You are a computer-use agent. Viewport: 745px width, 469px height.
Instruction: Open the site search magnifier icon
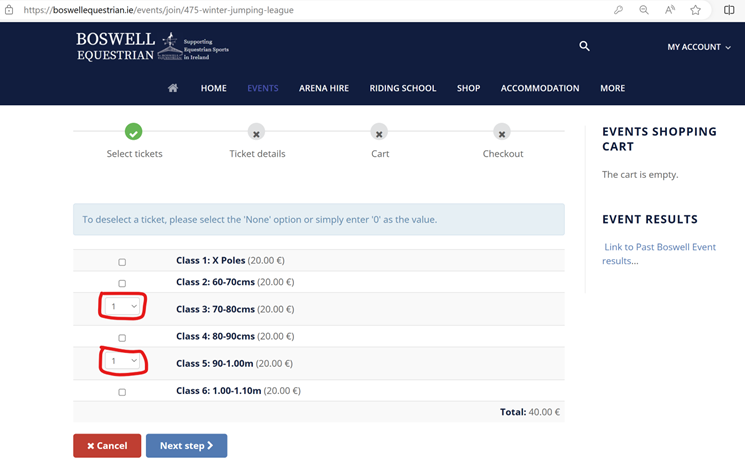point(584,46)
